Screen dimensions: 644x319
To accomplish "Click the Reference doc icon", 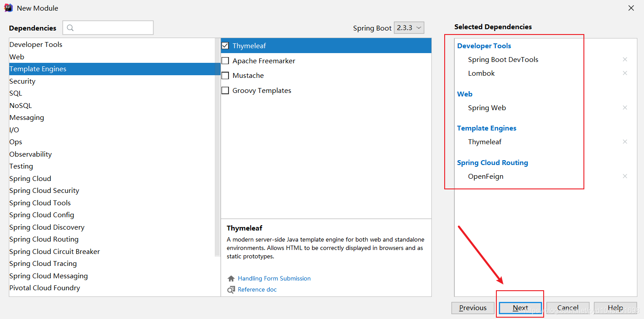I will tap(231, 290).
